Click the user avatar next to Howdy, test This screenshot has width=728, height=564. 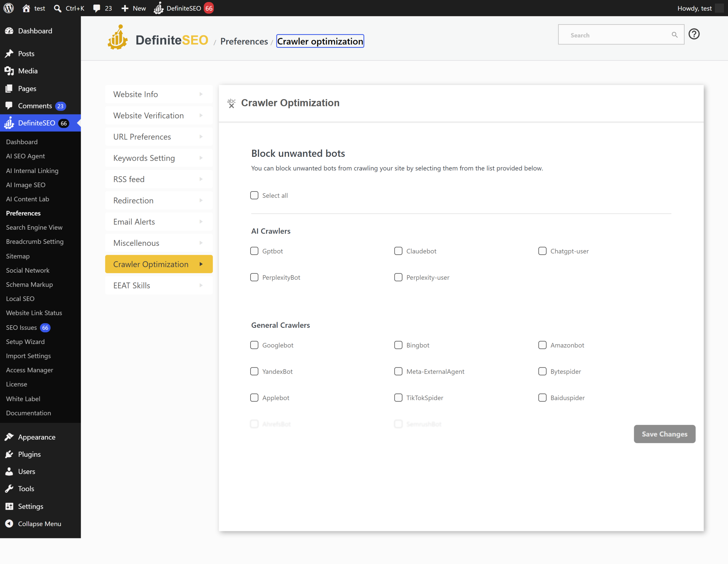coord(719,8)
